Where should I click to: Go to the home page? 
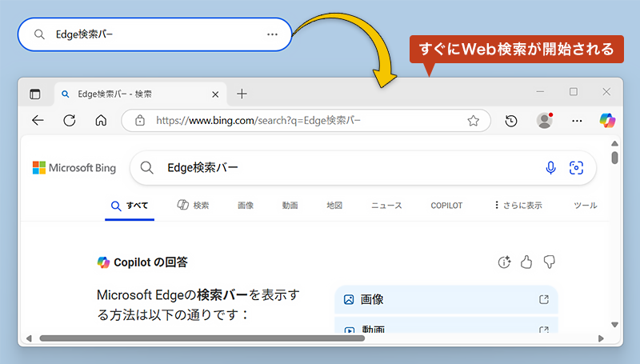click(101, 120)
